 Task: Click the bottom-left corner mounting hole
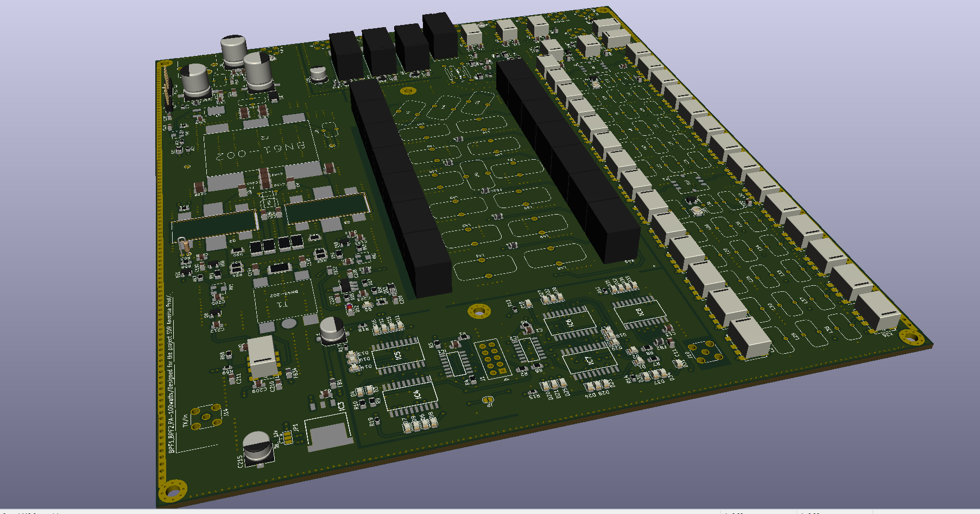(x=173, y=491)
